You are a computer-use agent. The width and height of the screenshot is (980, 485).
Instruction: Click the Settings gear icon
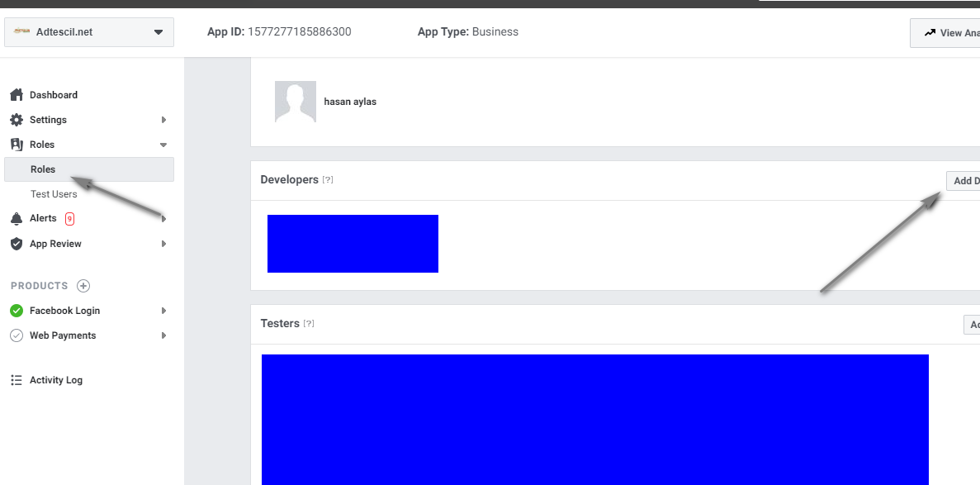point(17,120)
